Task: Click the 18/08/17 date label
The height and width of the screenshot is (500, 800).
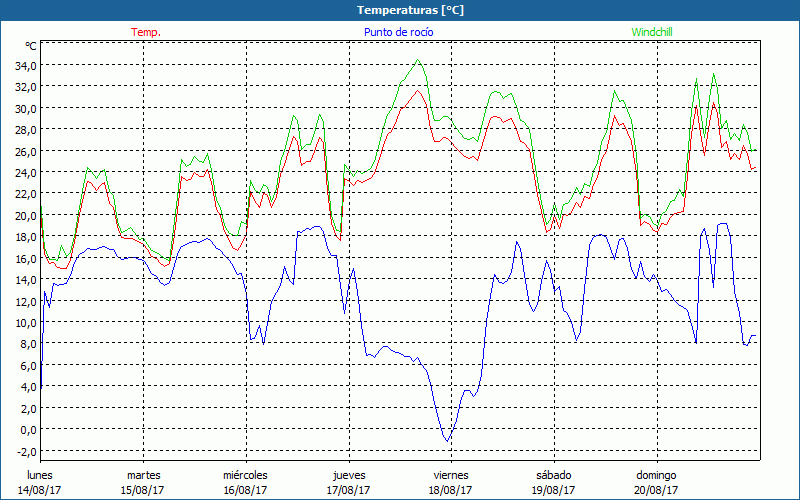Action: 450,490
